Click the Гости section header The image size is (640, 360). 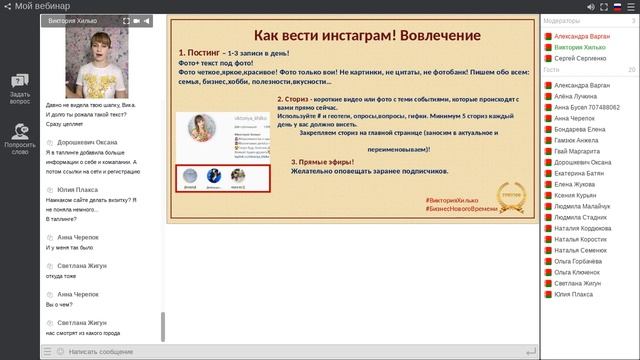coord(590,70)
